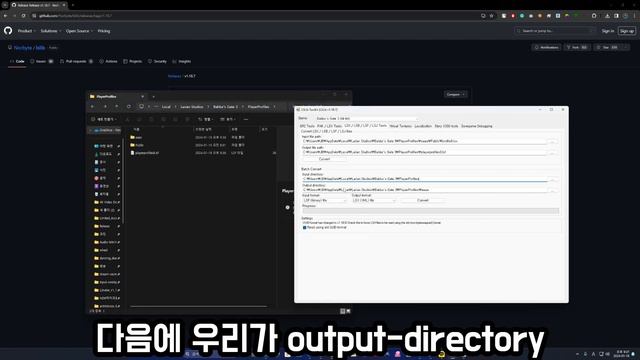The height and width of the screenshot is (360, 640).
Task: Browse for the batch output directory
Action: [553, 190]
